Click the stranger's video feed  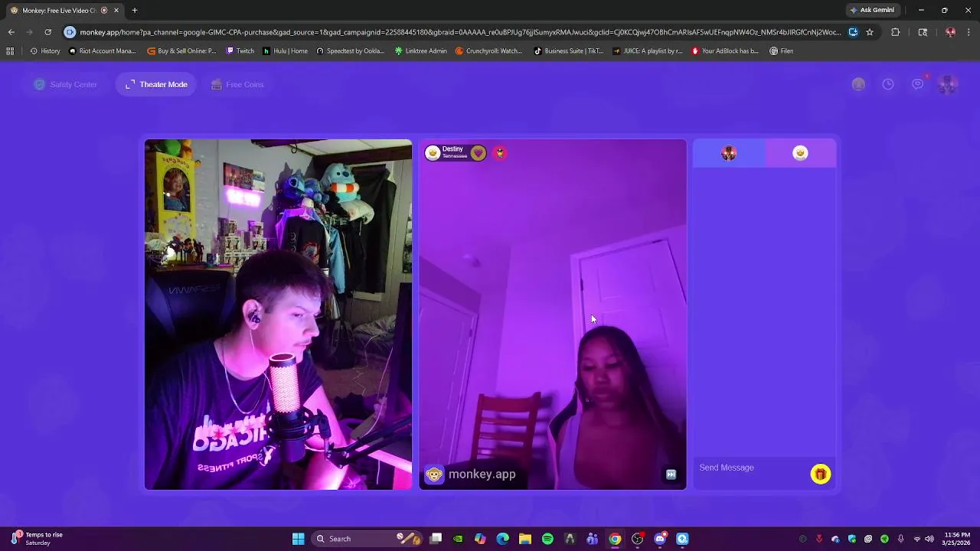[553, 315]
